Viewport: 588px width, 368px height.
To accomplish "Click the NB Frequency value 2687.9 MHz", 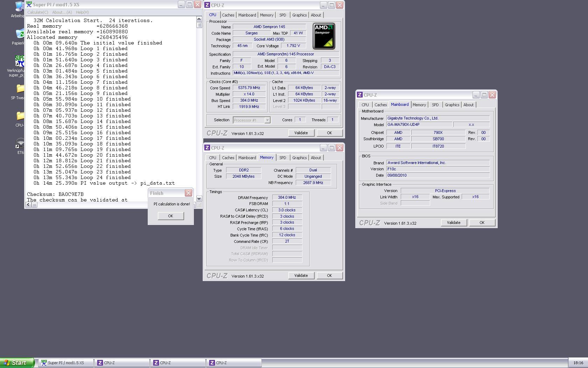I will [313, 183].
